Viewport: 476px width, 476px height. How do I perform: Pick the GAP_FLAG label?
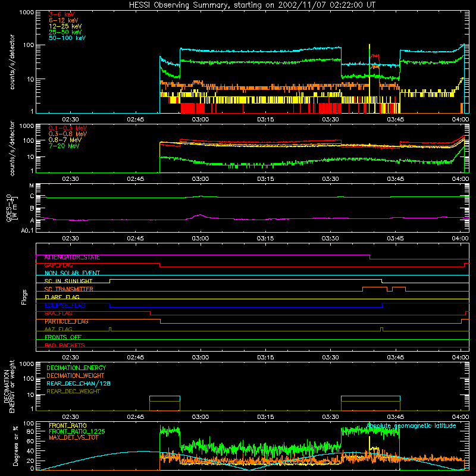point(59,265)
